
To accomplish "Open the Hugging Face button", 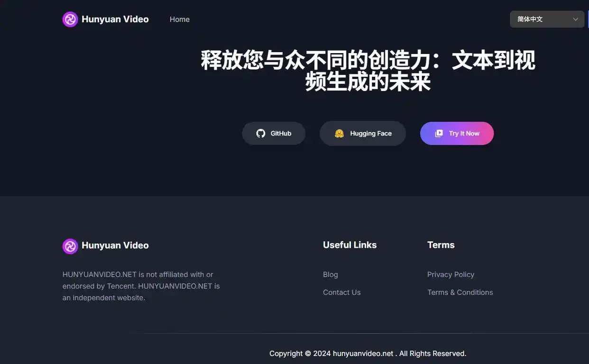I will 363,134.
